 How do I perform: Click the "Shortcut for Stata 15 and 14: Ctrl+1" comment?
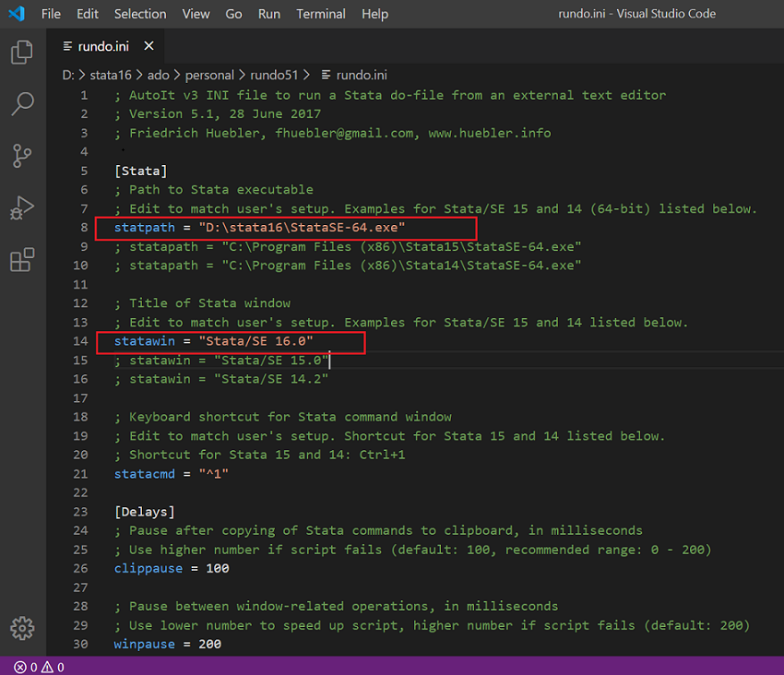(x=259, y=455)
